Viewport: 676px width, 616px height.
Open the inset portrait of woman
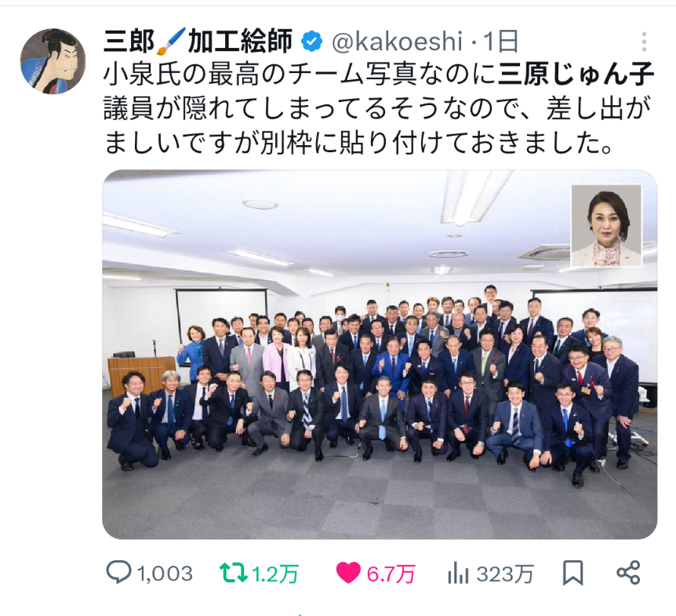pos(606,225)
